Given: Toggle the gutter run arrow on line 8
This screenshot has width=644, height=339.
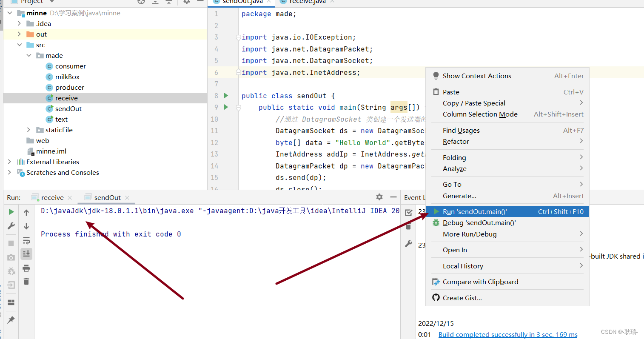Looking at the screenshot, I should point(225,96).
